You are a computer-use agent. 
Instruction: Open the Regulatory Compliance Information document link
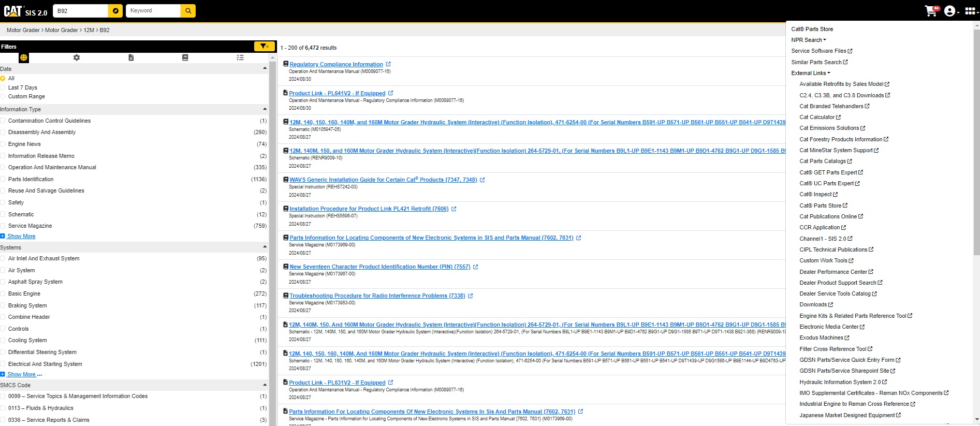pos(336,64)
